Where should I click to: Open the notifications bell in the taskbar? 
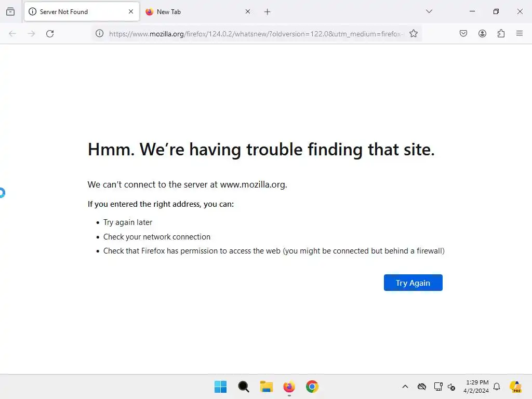[x=497, y=387]
